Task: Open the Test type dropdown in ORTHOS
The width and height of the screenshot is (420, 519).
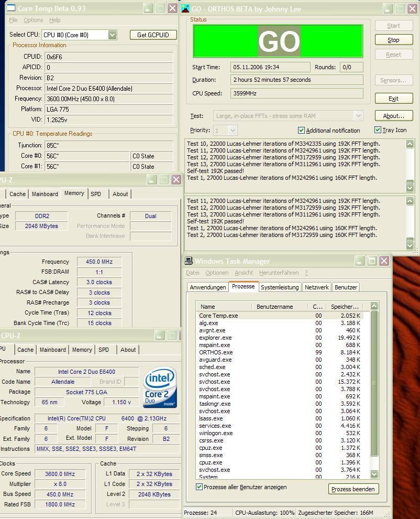Action: pyautogui.click(x=358, y=116)
